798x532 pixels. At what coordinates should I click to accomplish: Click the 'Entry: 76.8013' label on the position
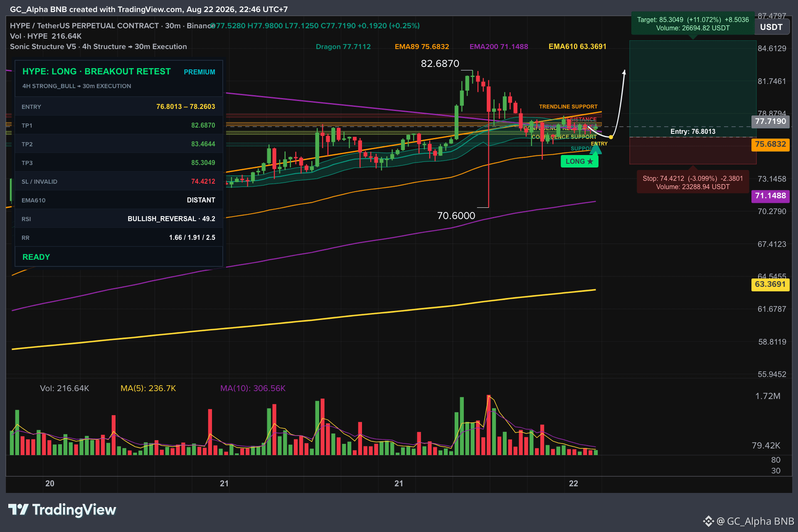(x=693, y=132)
